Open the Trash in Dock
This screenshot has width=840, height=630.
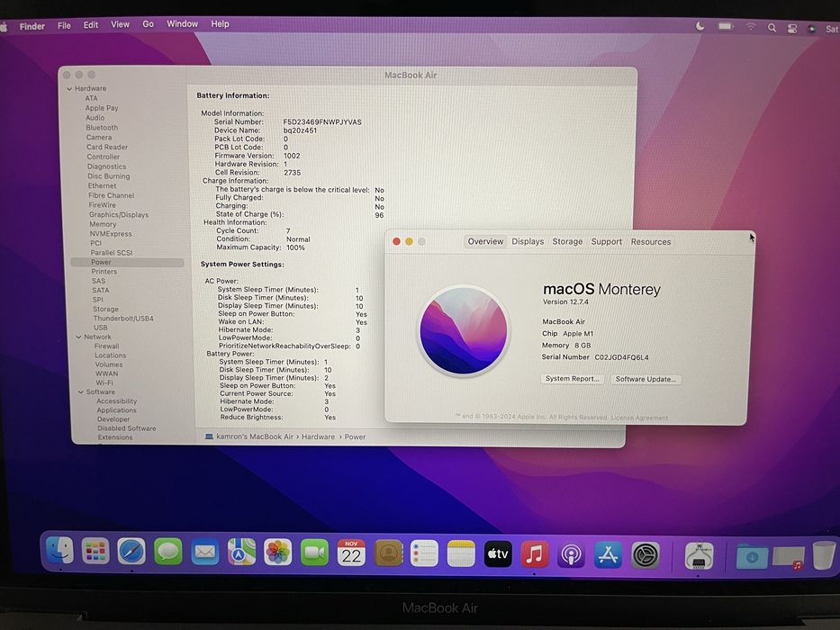click(824, 555)
